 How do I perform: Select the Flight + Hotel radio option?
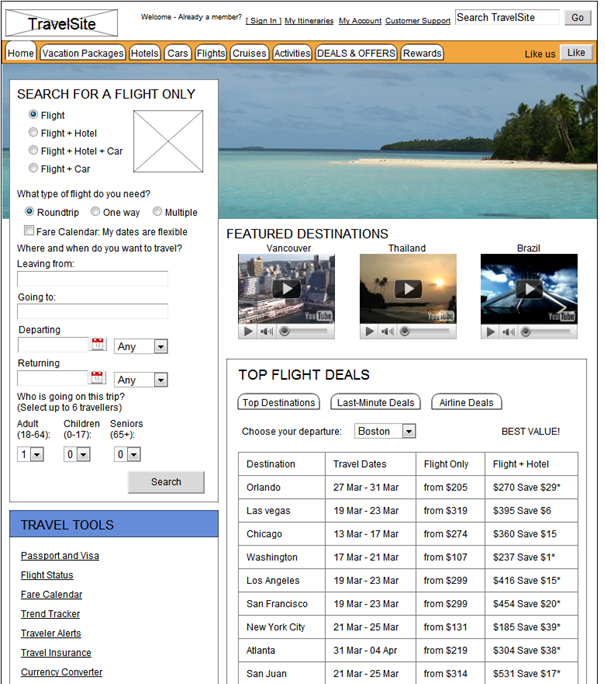tap(34, 133)
